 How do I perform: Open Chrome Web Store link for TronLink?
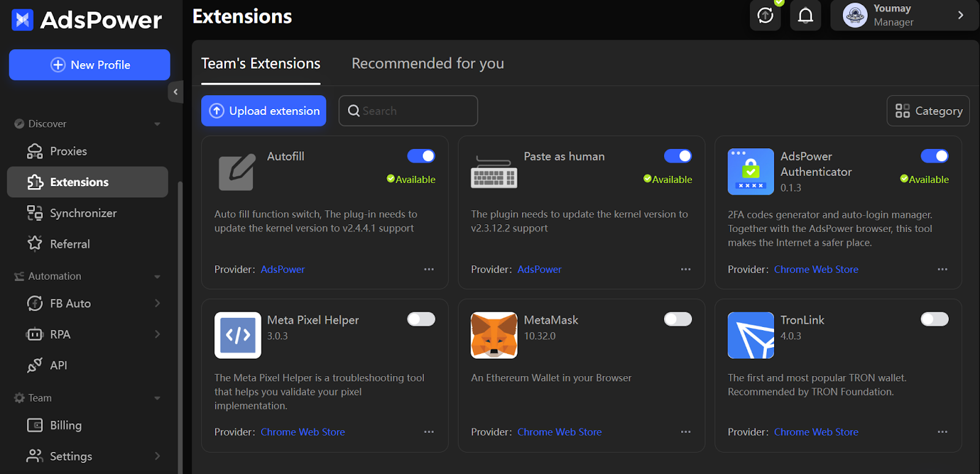coord(816,432)
